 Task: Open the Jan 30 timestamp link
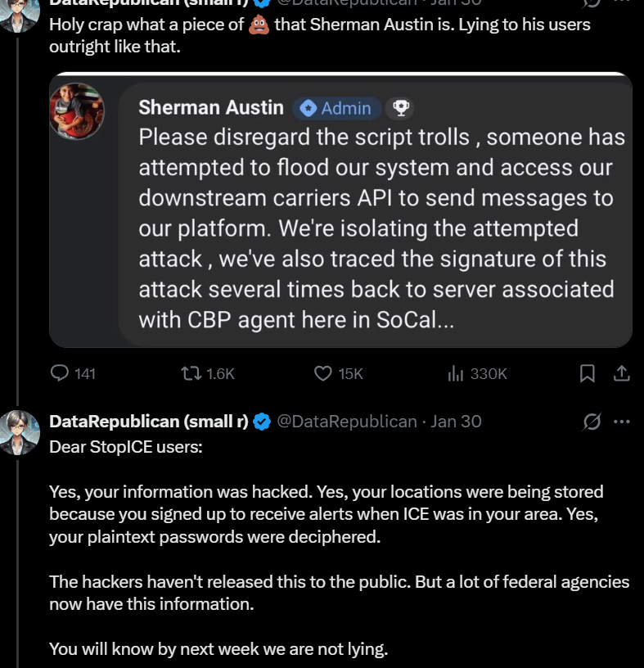pos(457,422)
